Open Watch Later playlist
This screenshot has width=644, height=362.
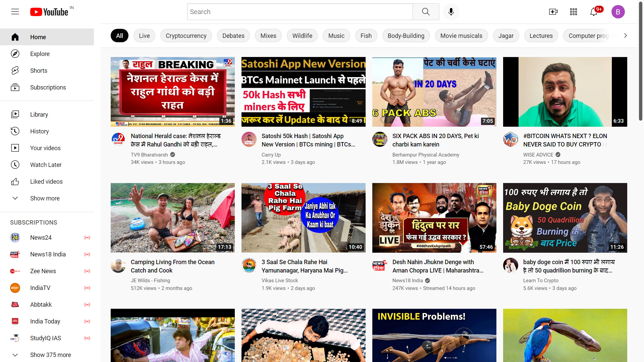tap(47, 165)
